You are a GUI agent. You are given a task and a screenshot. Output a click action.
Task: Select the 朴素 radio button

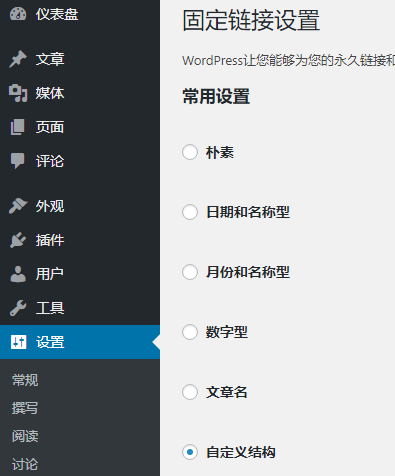point(190,152)
